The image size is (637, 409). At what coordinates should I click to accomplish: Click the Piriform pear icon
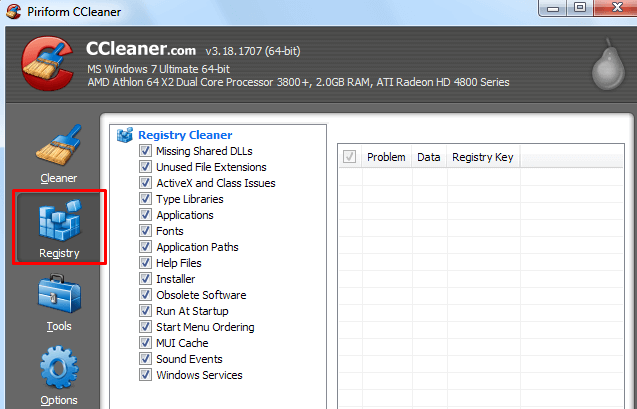608,65
